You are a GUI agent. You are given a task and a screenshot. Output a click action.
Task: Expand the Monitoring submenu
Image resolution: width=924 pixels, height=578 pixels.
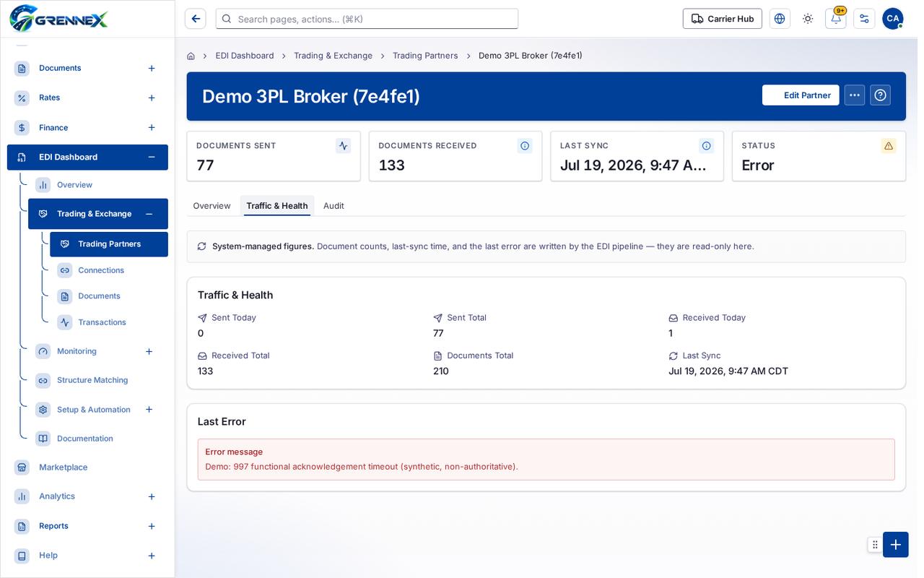149,352
